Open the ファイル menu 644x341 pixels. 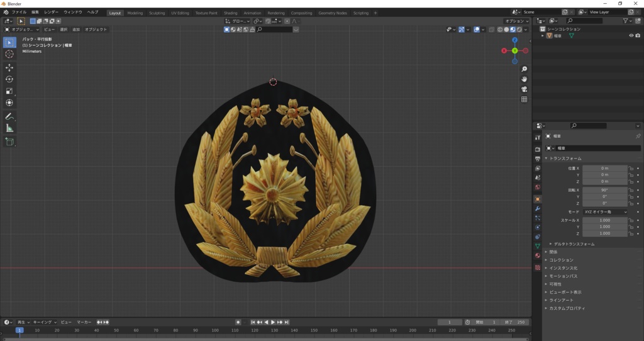[x=19, y=13]
